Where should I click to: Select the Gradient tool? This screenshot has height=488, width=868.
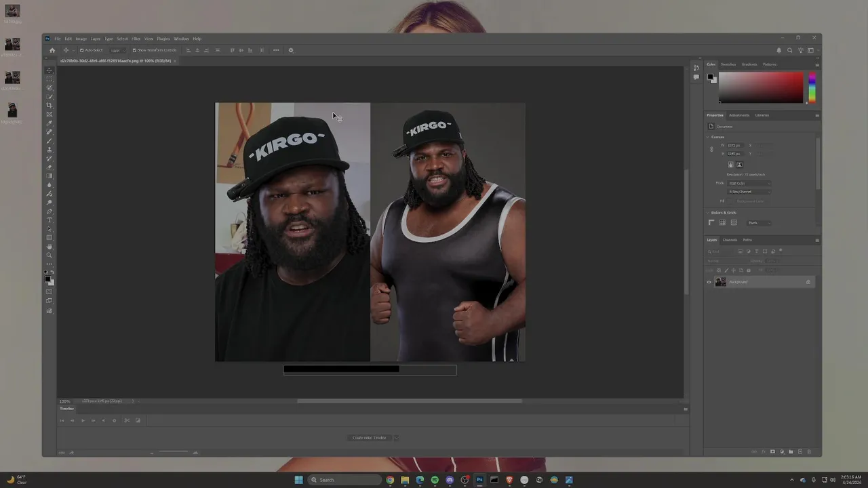(49, 175)
